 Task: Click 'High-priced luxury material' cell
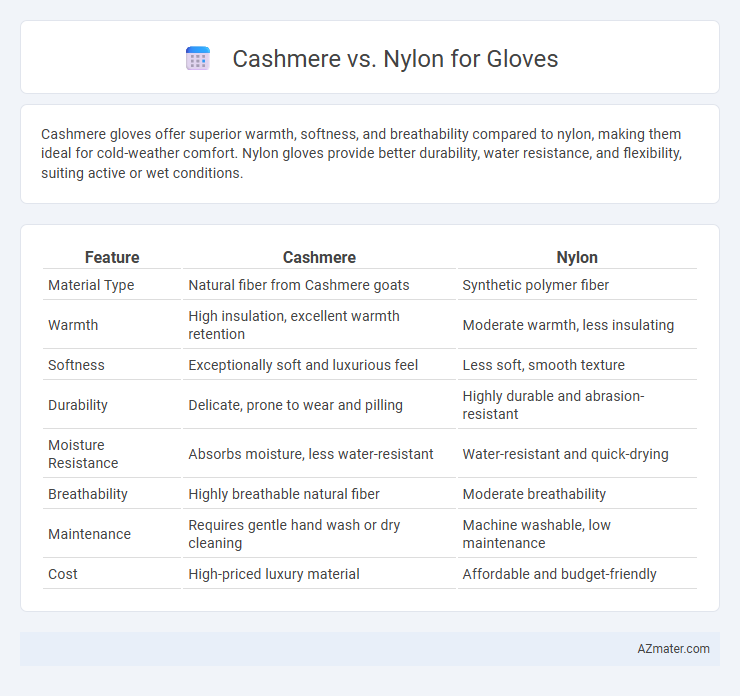pyautogui.click(x=274, y=574)
